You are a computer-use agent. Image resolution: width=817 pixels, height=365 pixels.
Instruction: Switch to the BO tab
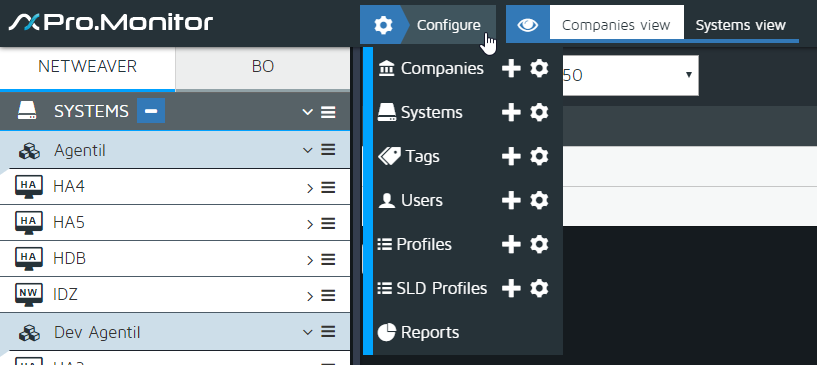pyautogui.click(x=263, y=67)
